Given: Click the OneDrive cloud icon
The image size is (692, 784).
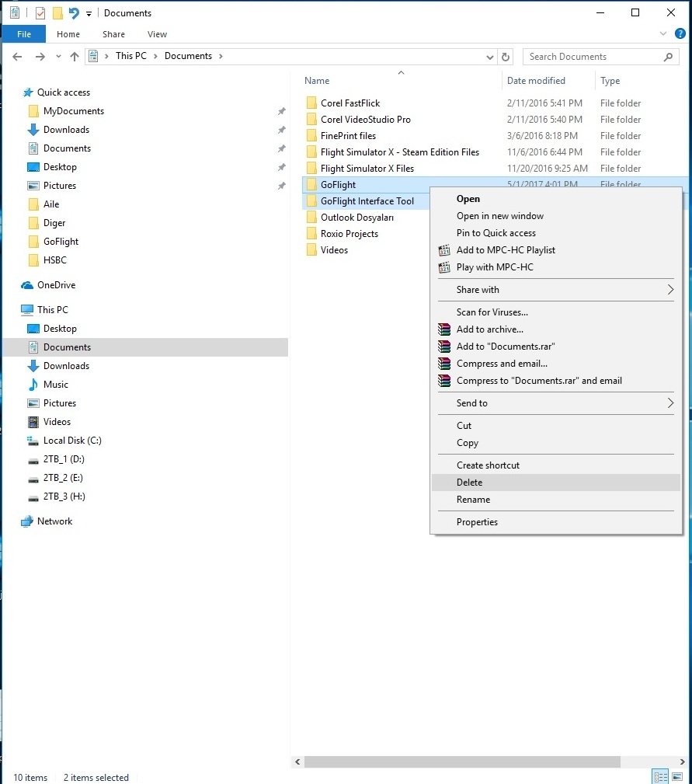Looking at the screenshot, I should tap(27, 285).
